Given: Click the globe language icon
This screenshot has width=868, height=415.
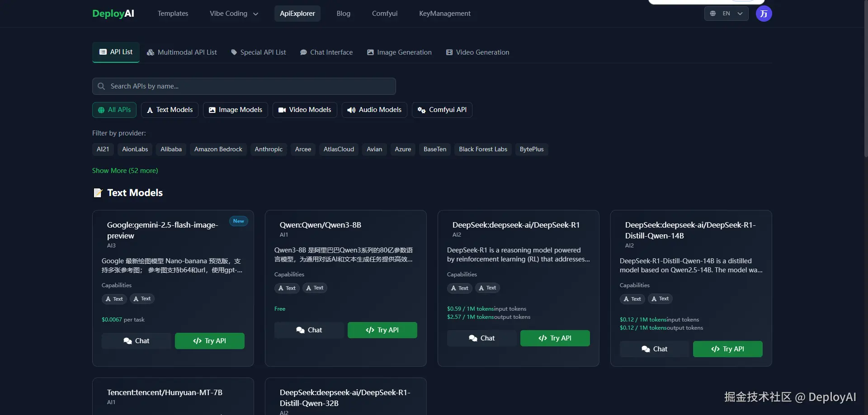Looking at the screenshot, I should (x=712, y=14).
